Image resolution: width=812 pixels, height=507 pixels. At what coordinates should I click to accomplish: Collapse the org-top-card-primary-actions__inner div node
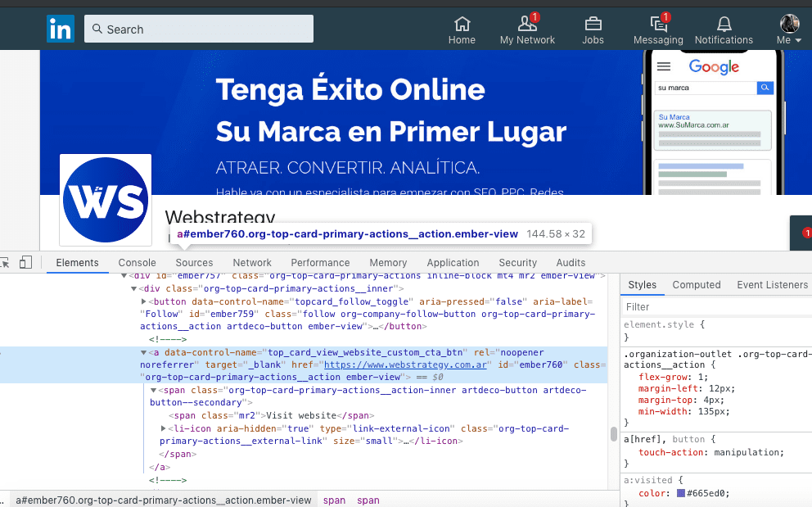tap(133, 289)
